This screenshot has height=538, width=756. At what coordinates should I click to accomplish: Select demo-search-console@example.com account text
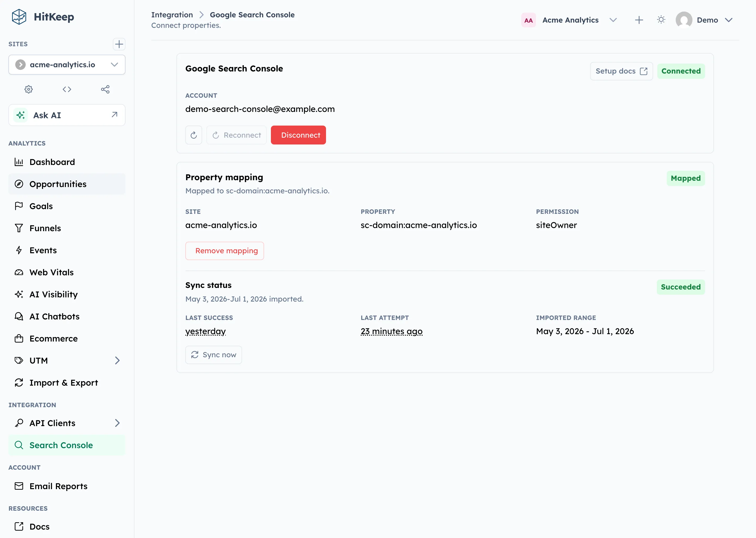(x=260, y=109)
